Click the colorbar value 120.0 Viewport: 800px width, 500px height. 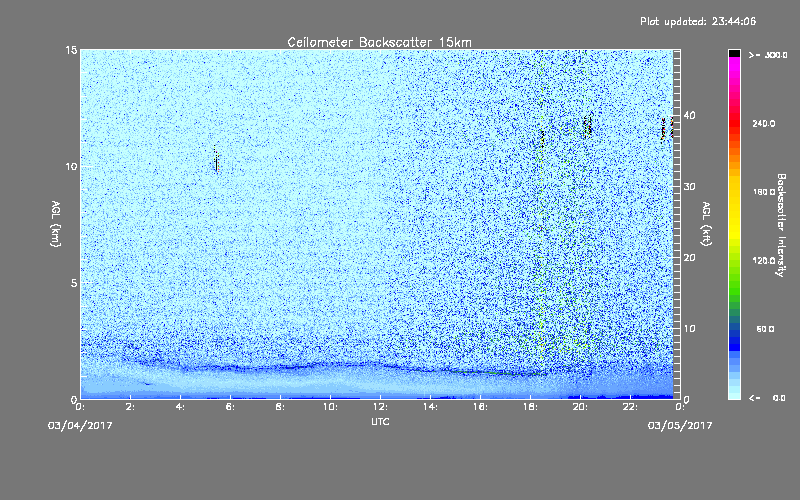[764, 261]
